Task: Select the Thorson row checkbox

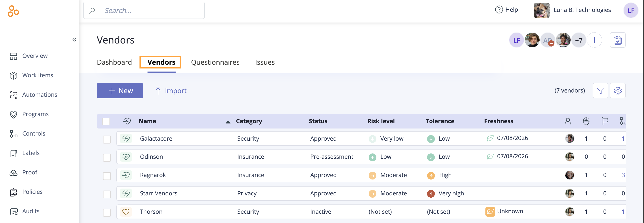Action: (x=107, y=212)
